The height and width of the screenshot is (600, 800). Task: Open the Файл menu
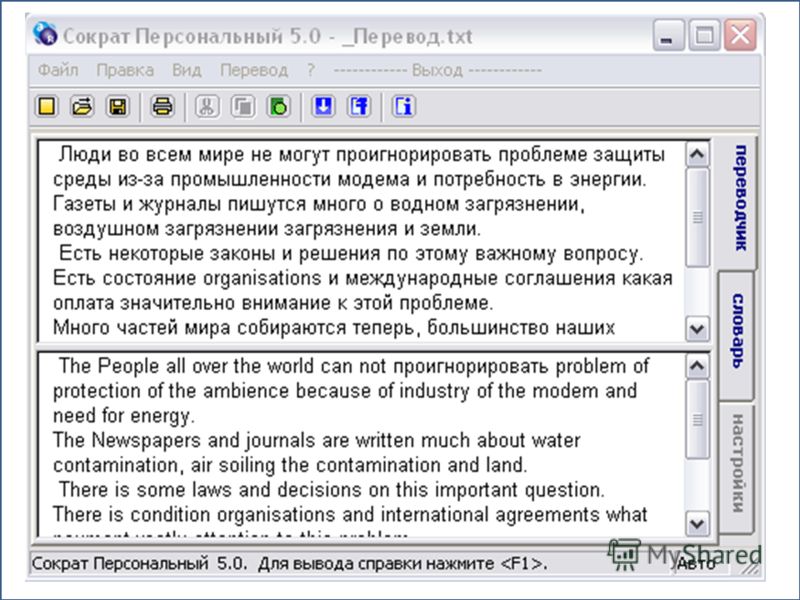pyautogui.click(x=58, y=70)
